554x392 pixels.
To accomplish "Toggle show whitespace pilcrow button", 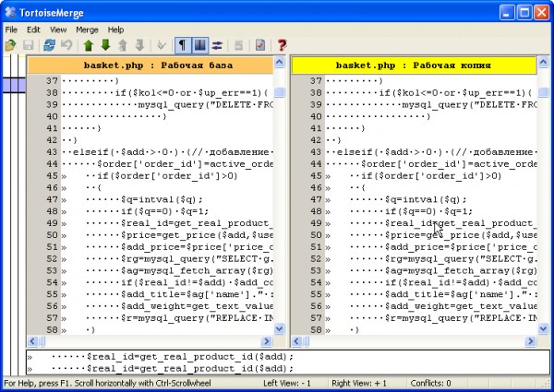I will 184,44.
